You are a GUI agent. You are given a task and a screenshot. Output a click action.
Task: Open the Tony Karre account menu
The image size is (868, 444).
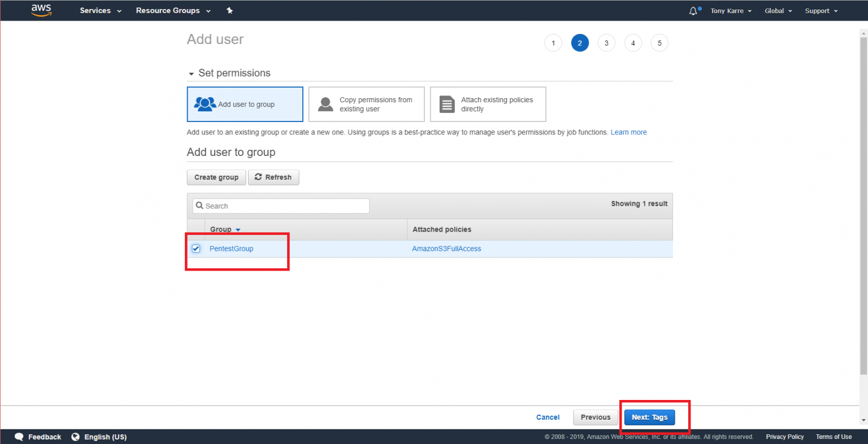731,11
